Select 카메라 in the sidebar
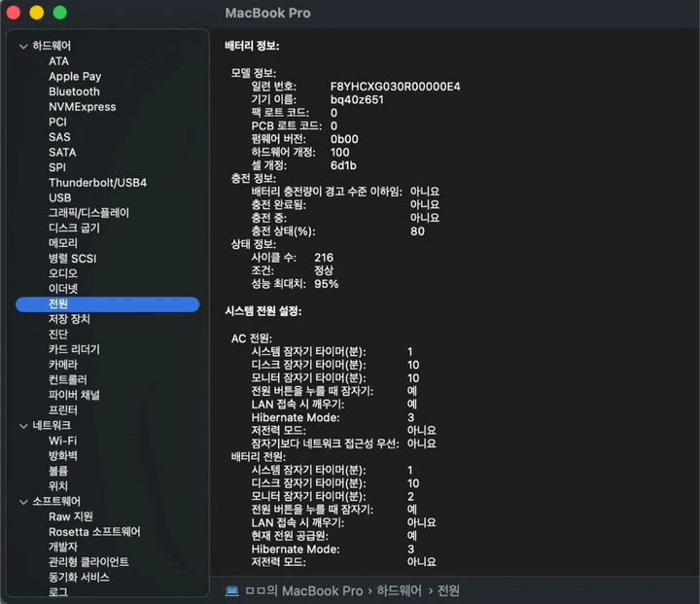The height and width of the screenshot is (604, 700). [63, 365]
